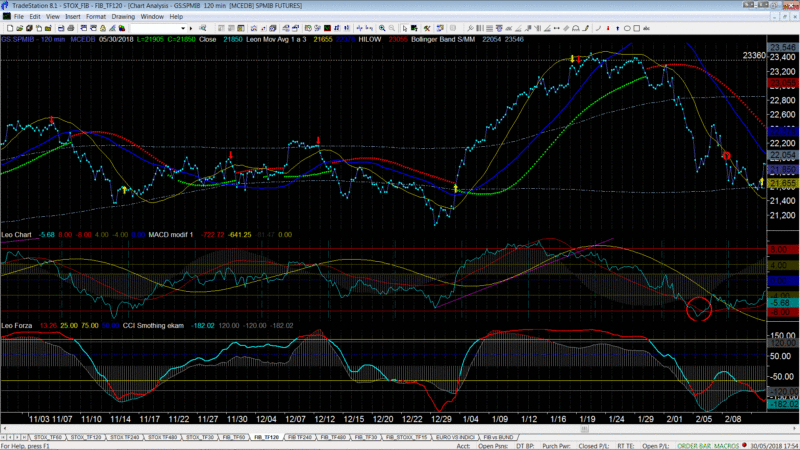Select the double-headed arrow drawing tool
Viewport: 800px width, 450px height.
pos(557,29)
